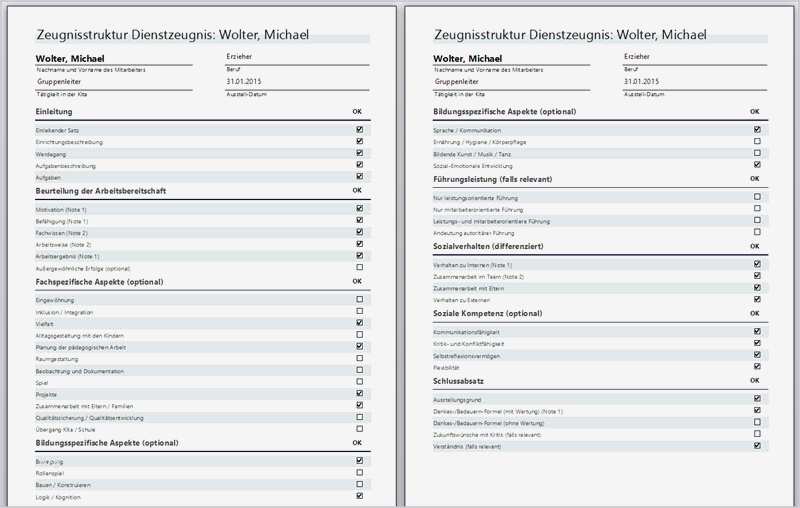Toggle the Arbeitsergebnis (Note 1) checkbox
Image resolution: width=800 pixels, height=508 pixels.
(360, 256)
